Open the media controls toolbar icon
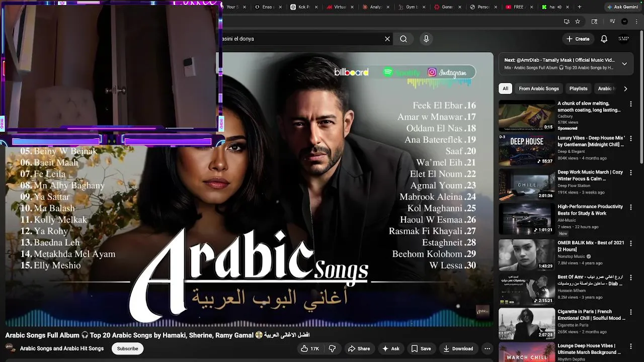 [612, 22]
